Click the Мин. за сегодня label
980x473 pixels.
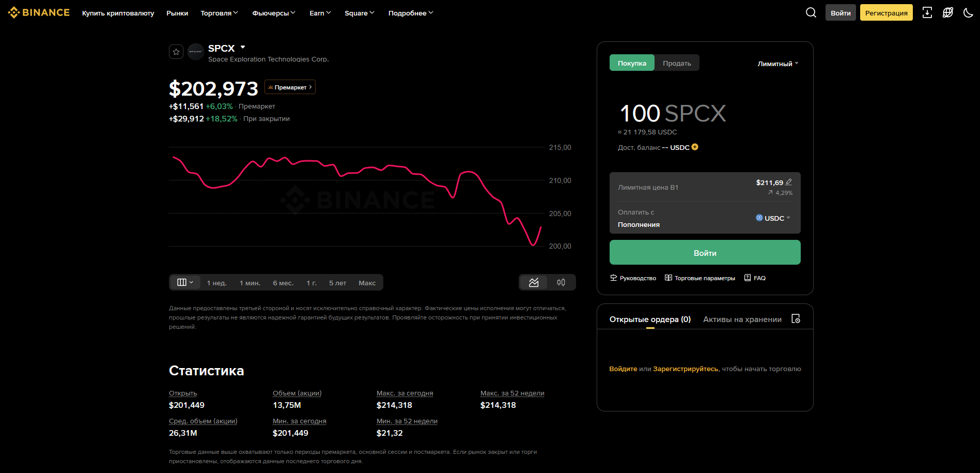point(300,421)
